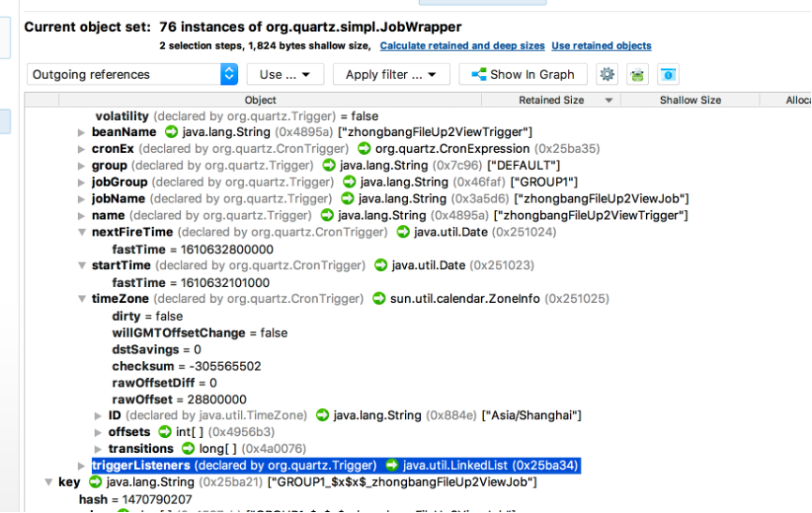This screenshot has height=513, width=812.
Task: Click the Use retained objects link
Action: pyautogui.click(x=601, y=46)
